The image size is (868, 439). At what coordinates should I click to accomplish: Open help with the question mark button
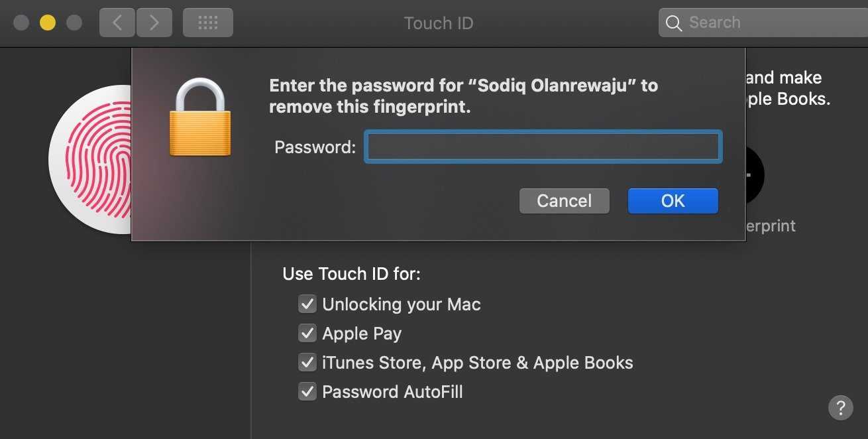pos(840,407)
